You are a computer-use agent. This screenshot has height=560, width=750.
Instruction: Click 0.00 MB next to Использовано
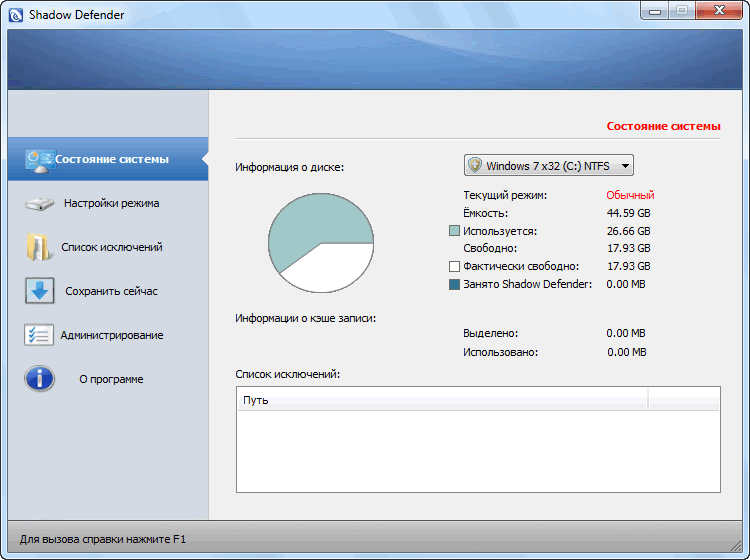click(x=627, y=352)
